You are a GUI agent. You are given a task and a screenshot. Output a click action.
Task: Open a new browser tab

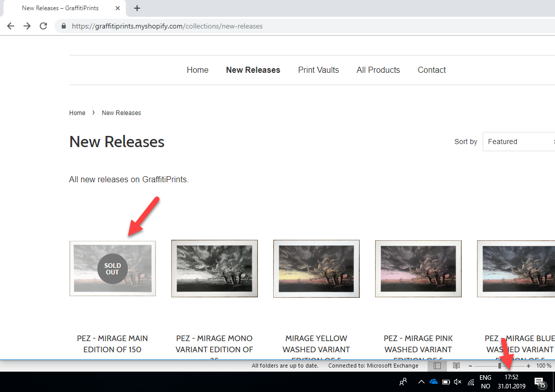137,8
